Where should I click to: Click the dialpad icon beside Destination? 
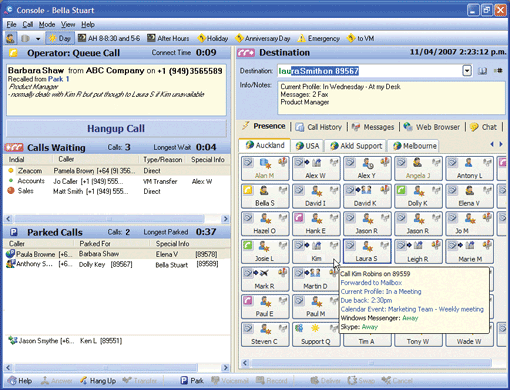(498, 71)
